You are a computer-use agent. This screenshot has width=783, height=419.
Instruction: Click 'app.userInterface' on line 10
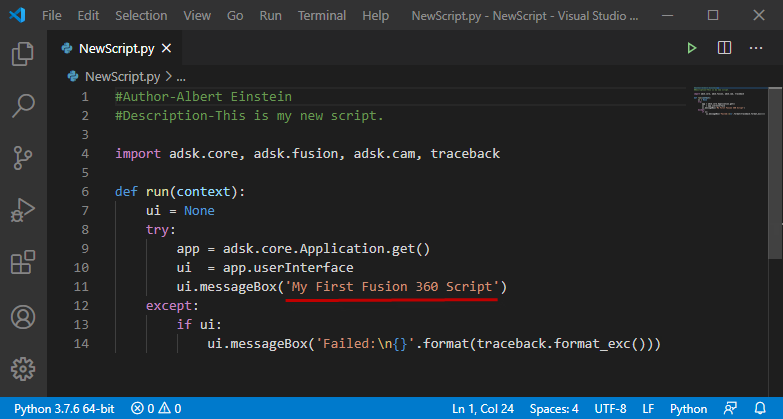tap(288, 268)
